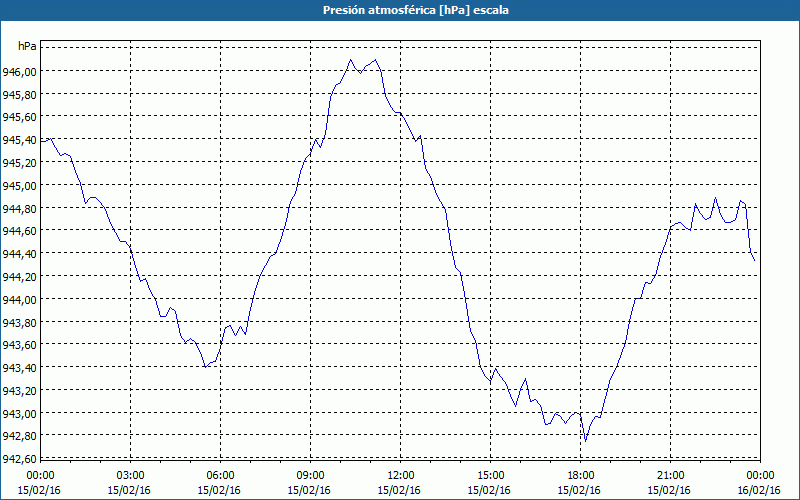Click the 945,60 pressure tick label

tap(19, 117)
